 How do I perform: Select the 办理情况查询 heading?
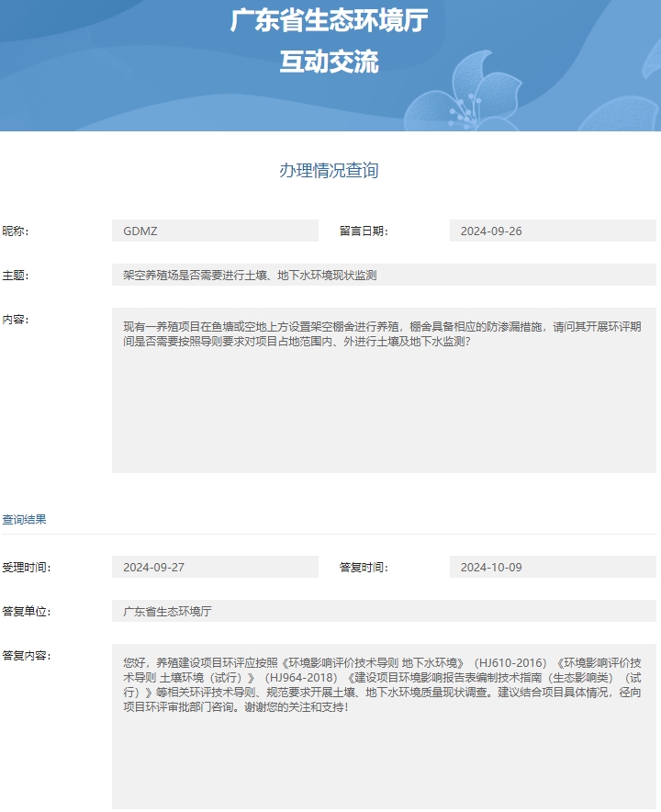pos(329,170)
